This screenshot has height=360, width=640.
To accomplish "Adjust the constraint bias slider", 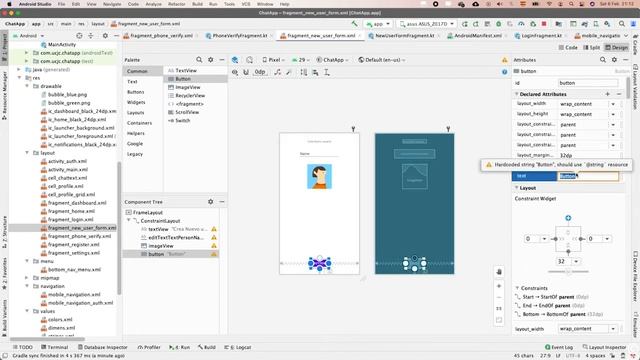I will pos(568,272).
